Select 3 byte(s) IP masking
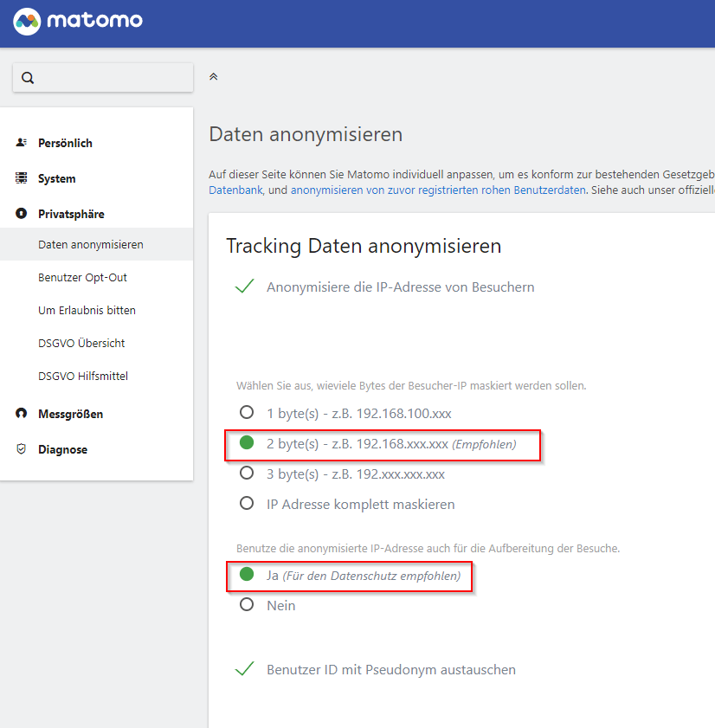Image resolution: width=715 pixels, height=728 pixels. click(247, 474)
